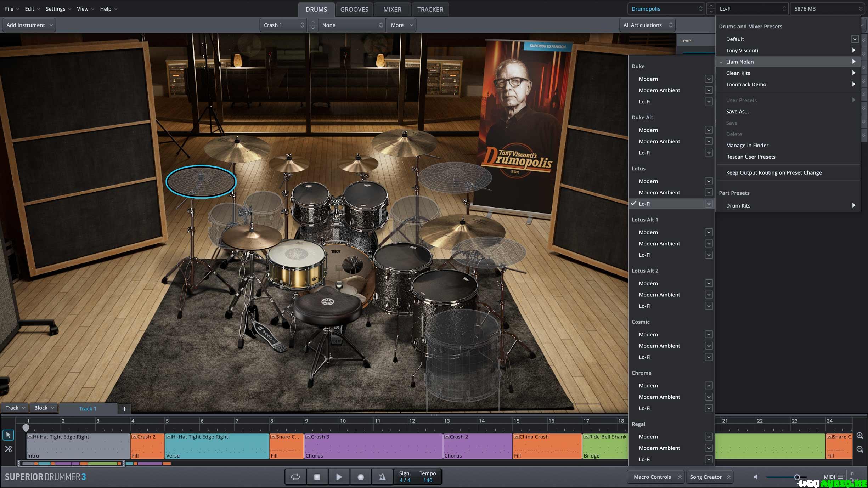This screenshot has height=488, width=868.
Task: Start playback with the Play button
Action: coord(339,477)
